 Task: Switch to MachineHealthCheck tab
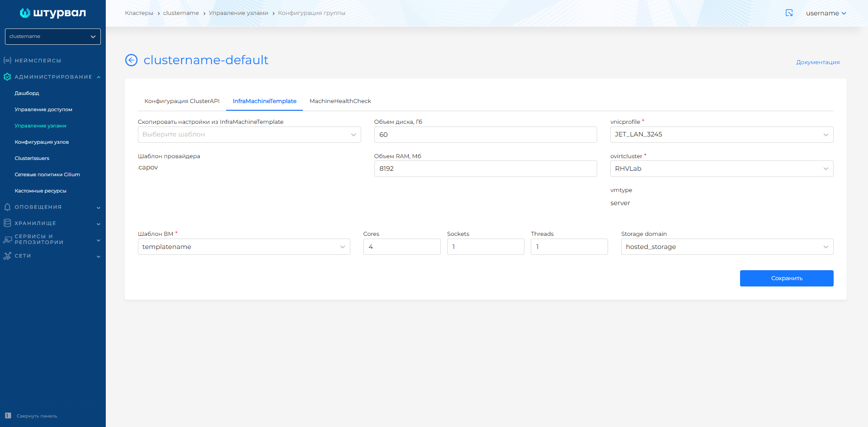pos(340,101)
